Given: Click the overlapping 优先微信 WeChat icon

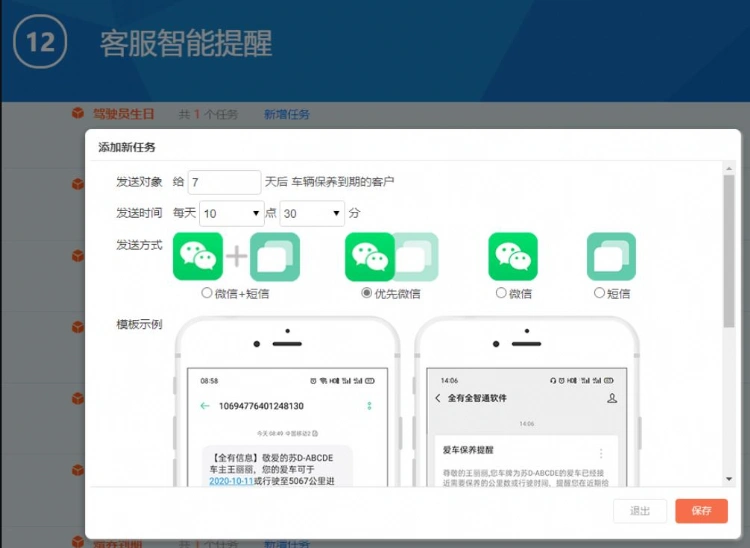Looking at the screenshot, I should pos(370,257).
